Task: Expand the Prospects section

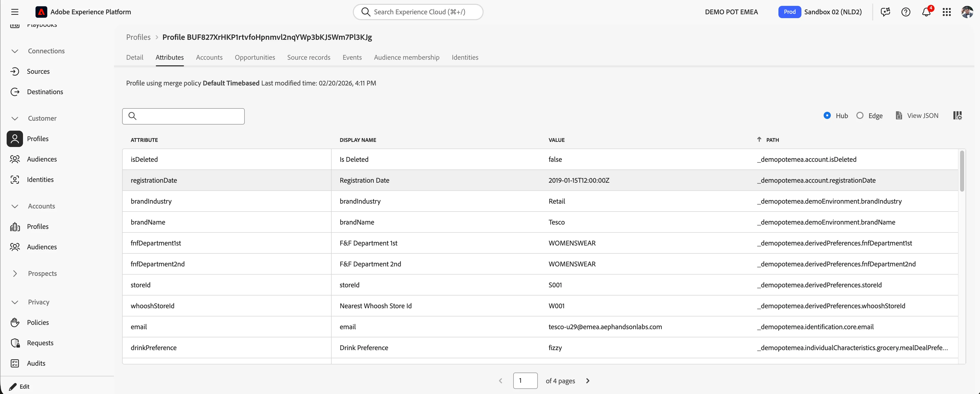Action: coord(15,274)
